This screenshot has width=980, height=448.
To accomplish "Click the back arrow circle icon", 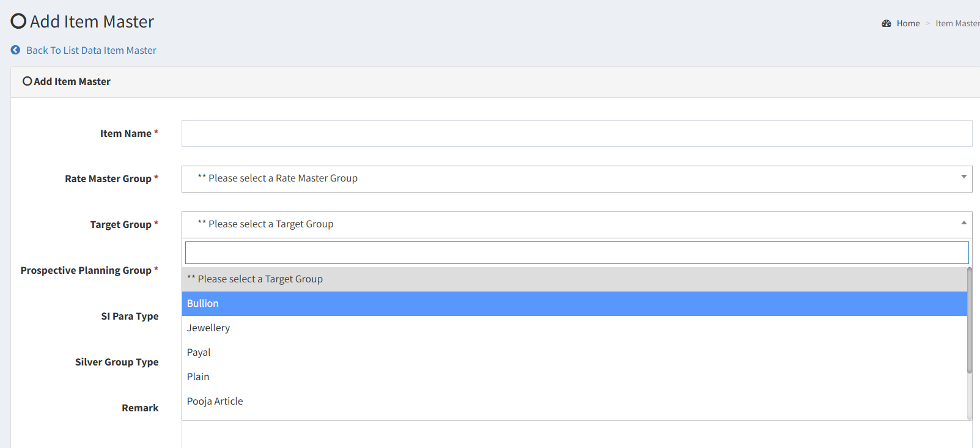I will pyautogui.click(x=15, y=50).
